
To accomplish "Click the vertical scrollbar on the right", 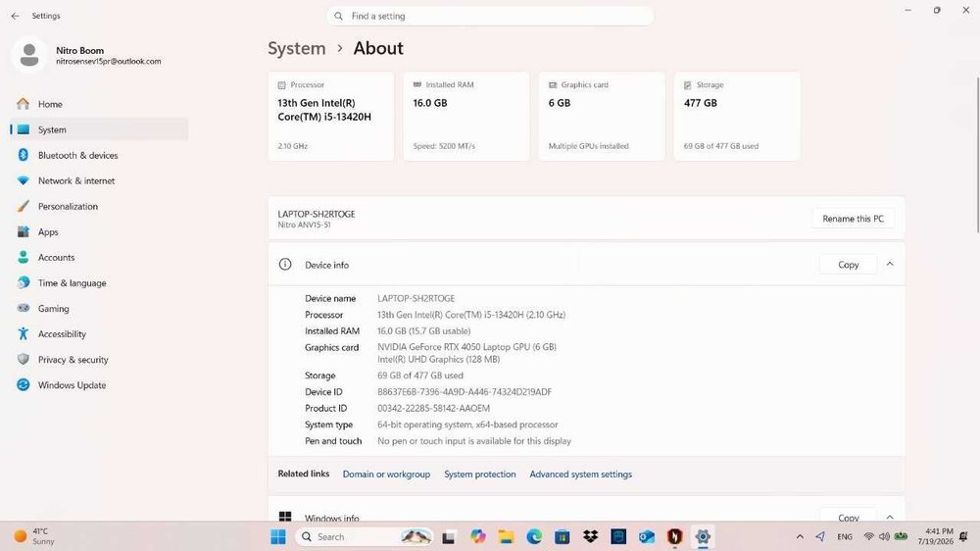I will (x=977, y=155).
